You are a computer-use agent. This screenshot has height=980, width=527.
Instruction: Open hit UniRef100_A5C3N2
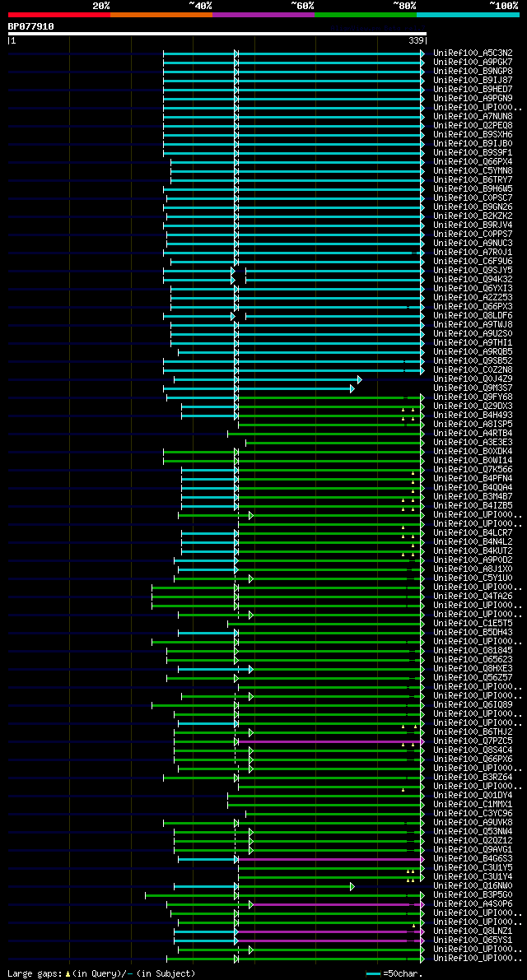tap(473, 53)
